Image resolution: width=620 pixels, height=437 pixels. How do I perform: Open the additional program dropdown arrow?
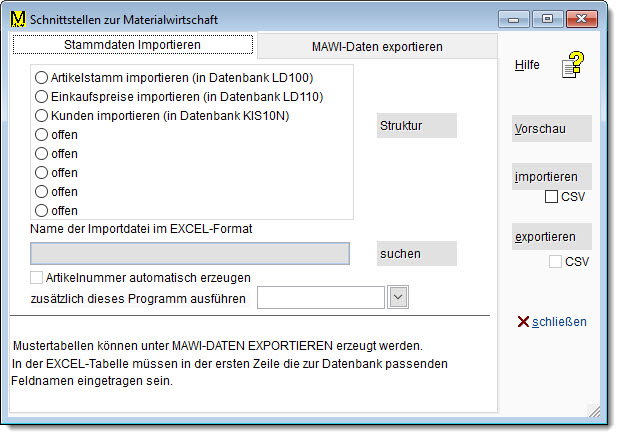pos(397,297)
